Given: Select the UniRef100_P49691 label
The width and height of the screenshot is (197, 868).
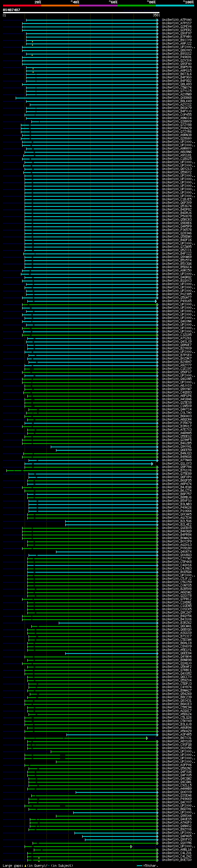Looking at the screenshot, I should (176, 57).
